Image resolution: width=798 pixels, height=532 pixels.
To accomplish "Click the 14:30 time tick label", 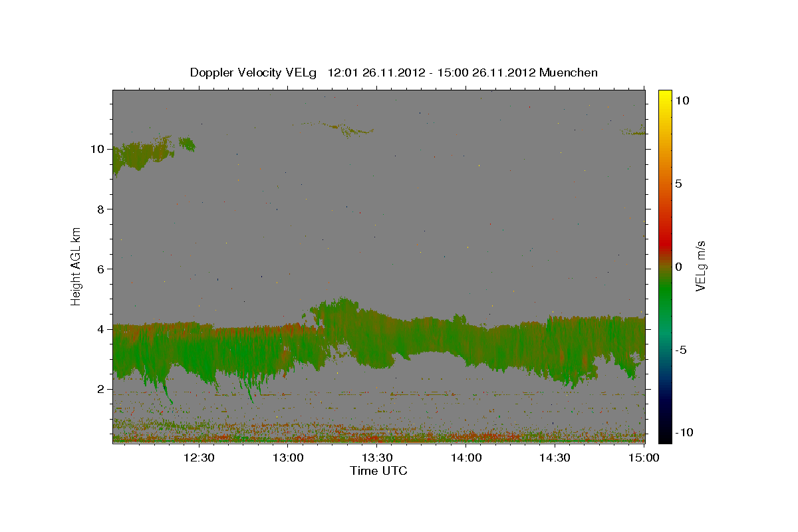I will coord(555,458).
